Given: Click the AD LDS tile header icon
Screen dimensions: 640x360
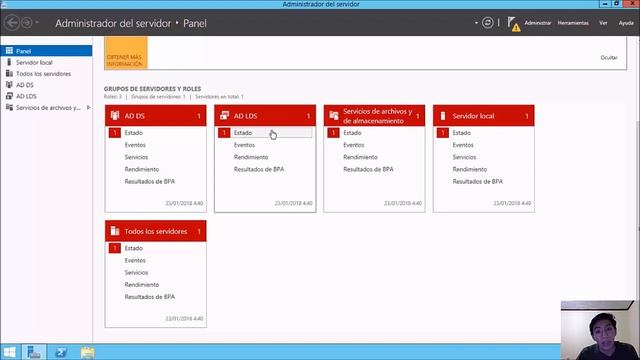Looking at the screenshot, I should click(x=224, y=116).
